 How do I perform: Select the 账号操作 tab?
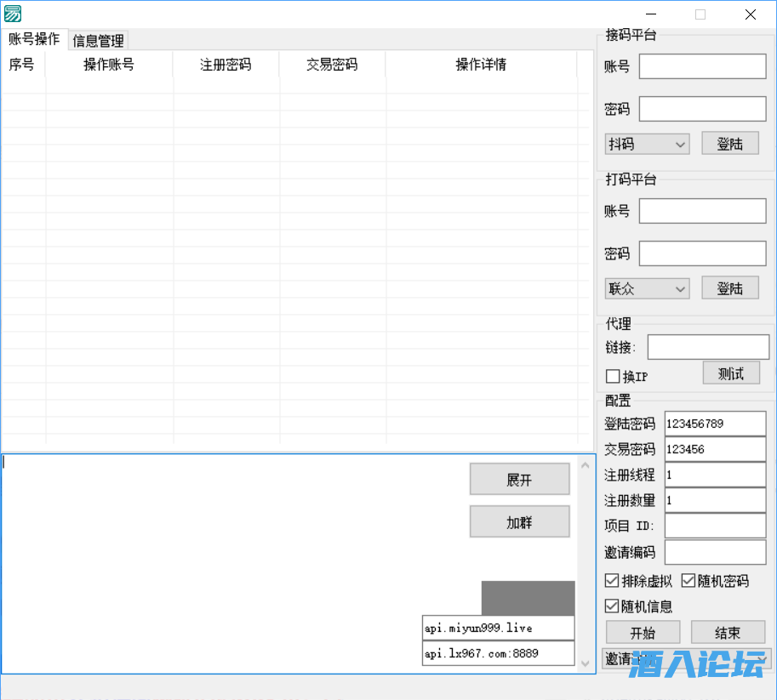[34, 39]
